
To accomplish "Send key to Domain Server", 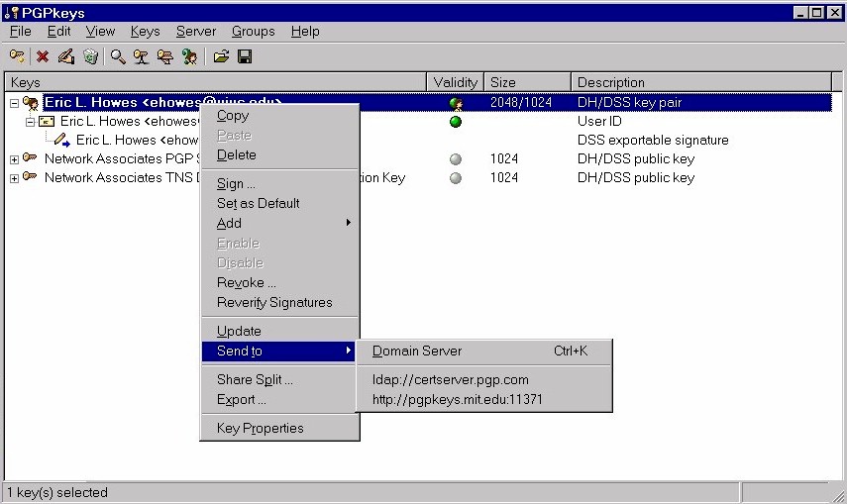I will pos(484,352).
